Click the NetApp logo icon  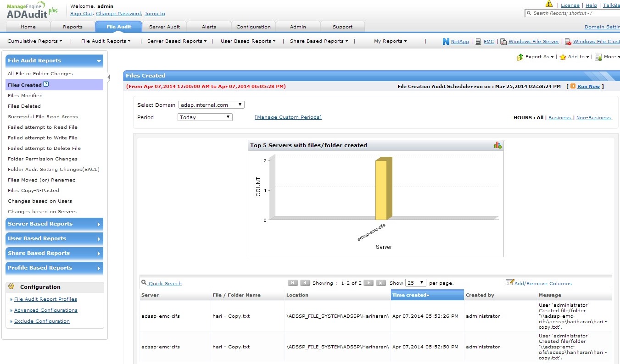(446, 41)
